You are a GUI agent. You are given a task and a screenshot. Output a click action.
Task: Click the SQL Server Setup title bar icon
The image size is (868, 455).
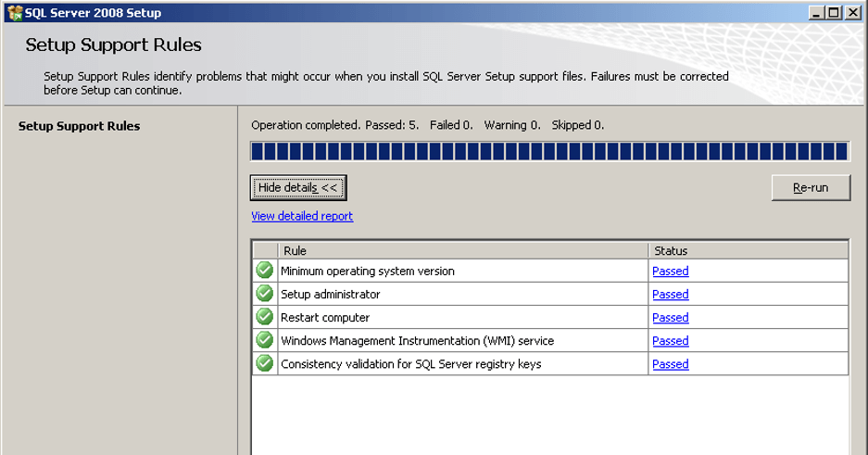pyautogui.click(x=15, y=13)
